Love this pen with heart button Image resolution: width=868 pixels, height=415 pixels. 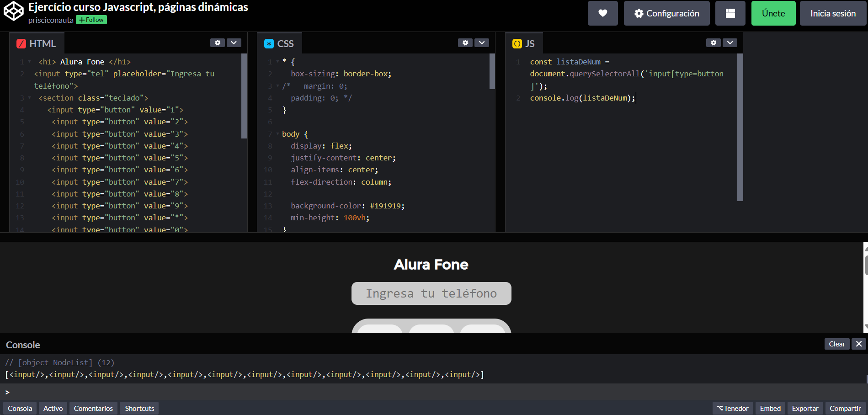pos(602,13)
